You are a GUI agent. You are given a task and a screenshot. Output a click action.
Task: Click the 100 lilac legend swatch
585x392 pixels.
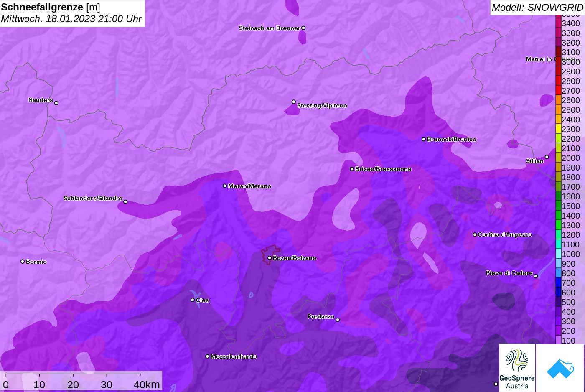coord(558,340)
